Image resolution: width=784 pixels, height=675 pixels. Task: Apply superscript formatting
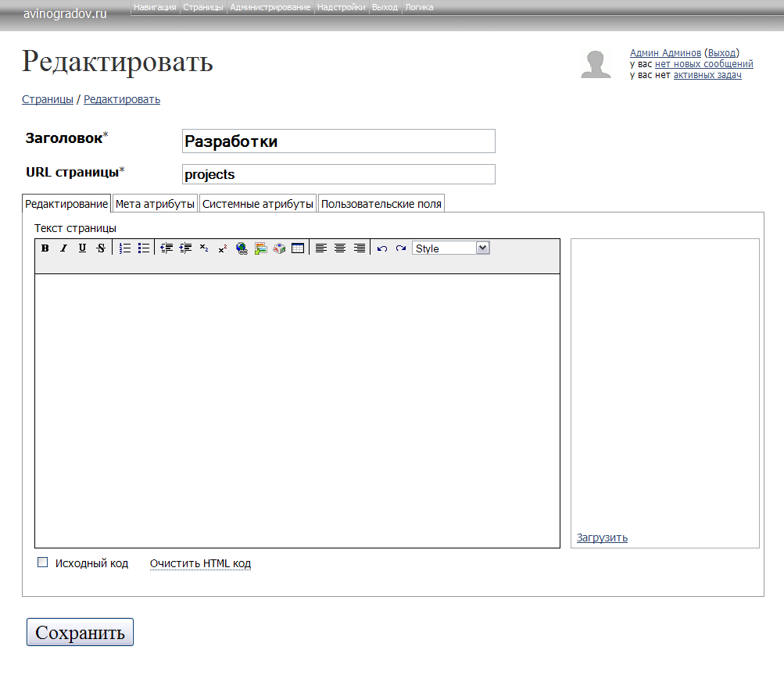[223, 248]
